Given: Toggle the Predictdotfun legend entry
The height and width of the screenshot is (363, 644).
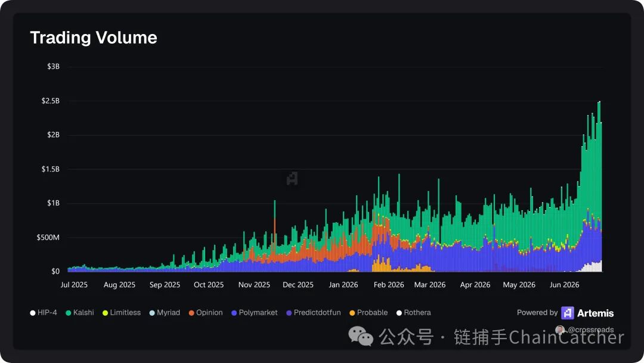Looking at the screenshot, I should click(314, 313).
